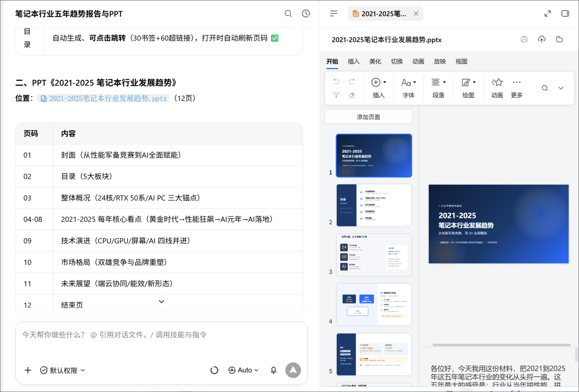The image size is (579, 392).
Task: Click row 10 市场格局 text
Action: coord(114,262)
